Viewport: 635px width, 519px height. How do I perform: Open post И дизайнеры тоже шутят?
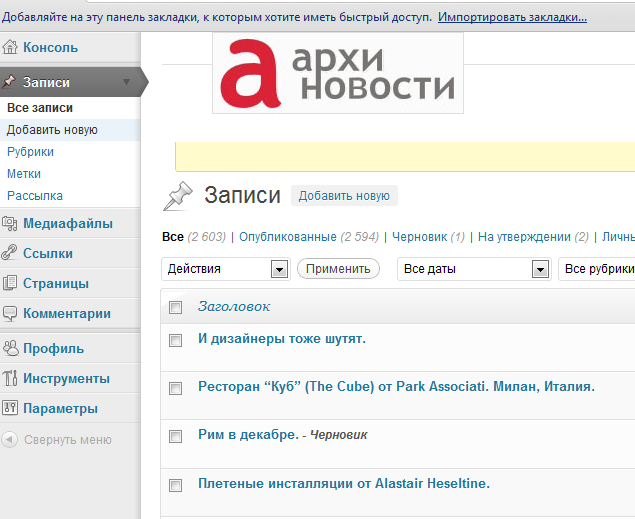click(282, 338)
